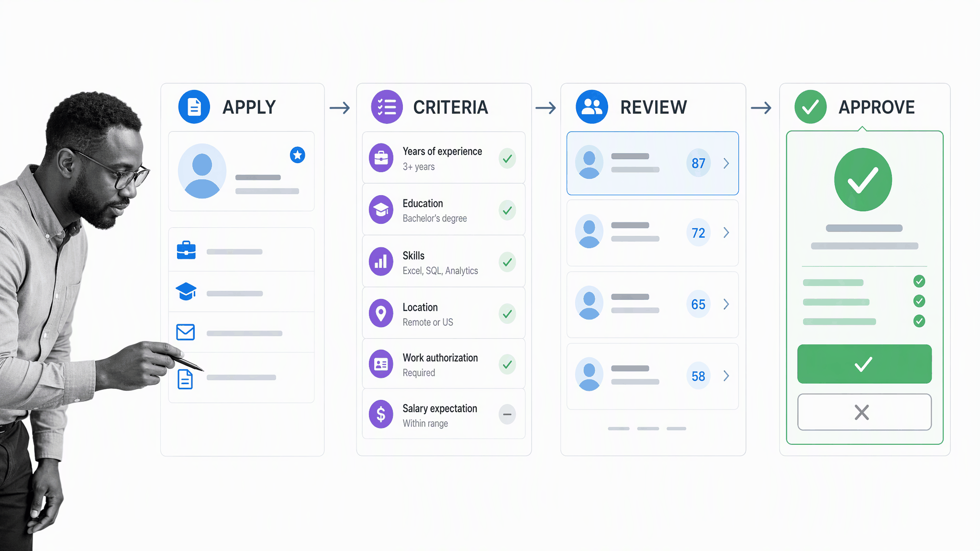Toggle the Work authorization checkmark
The height and width of the screenshot is (551, 980).
pos(507,364)
